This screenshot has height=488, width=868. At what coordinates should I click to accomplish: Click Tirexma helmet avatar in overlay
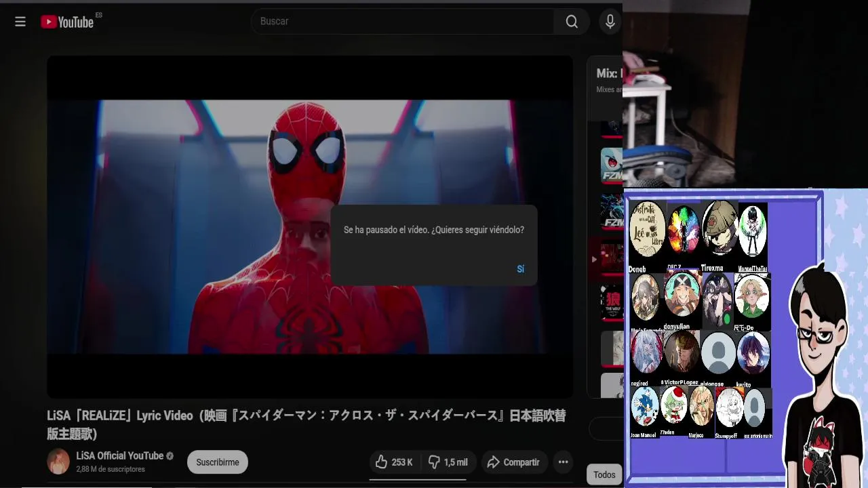[x=719, y=228]
